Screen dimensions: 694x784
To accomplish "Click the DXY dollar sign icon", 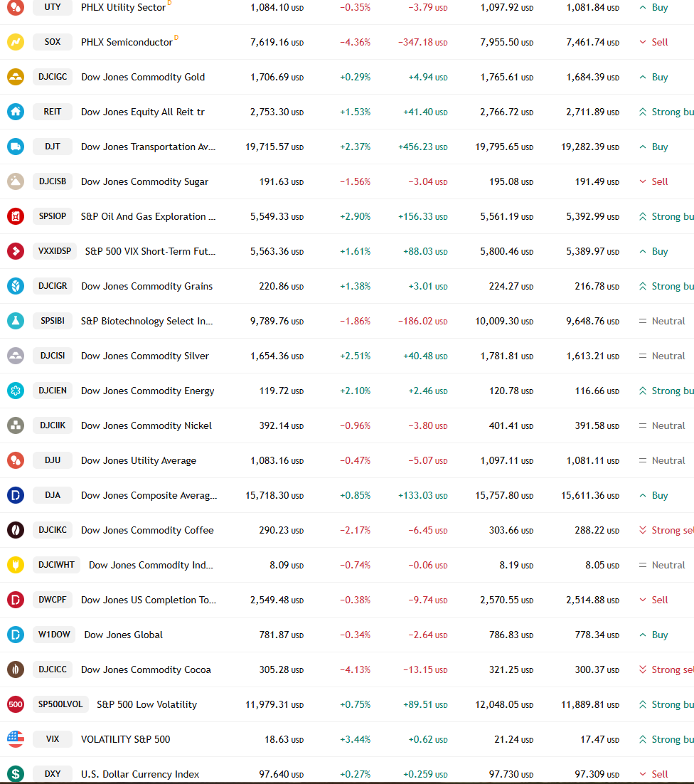I will click(16, 774).
